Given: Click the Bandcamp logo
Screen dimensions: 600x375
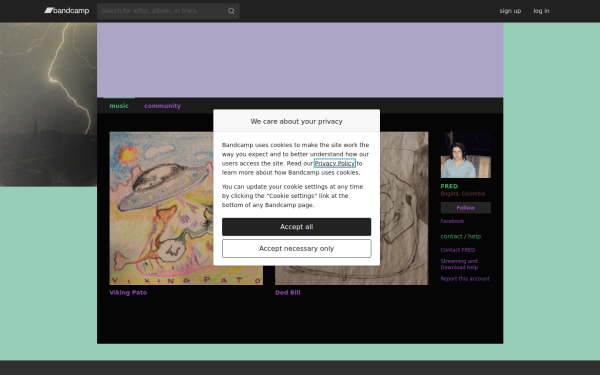Looking at the screenshot, I should click(x=67, y=11).
